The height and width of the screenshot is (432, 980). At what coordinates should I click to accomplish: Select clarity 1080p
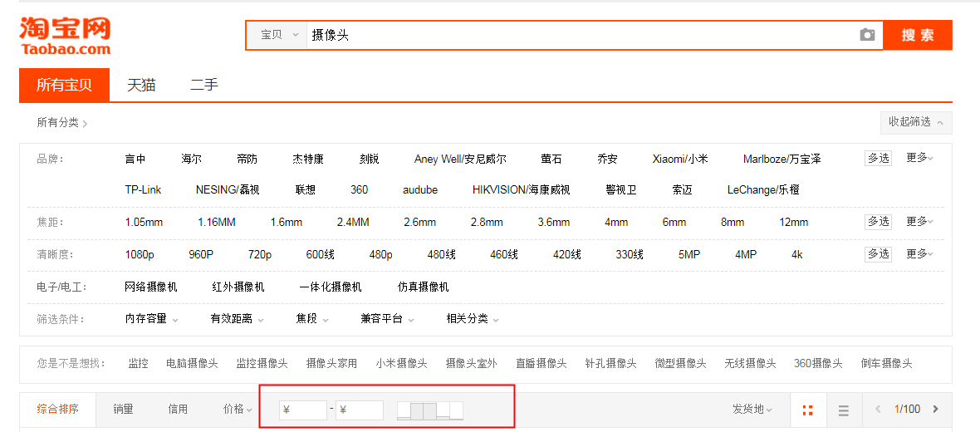coord(140,254)
